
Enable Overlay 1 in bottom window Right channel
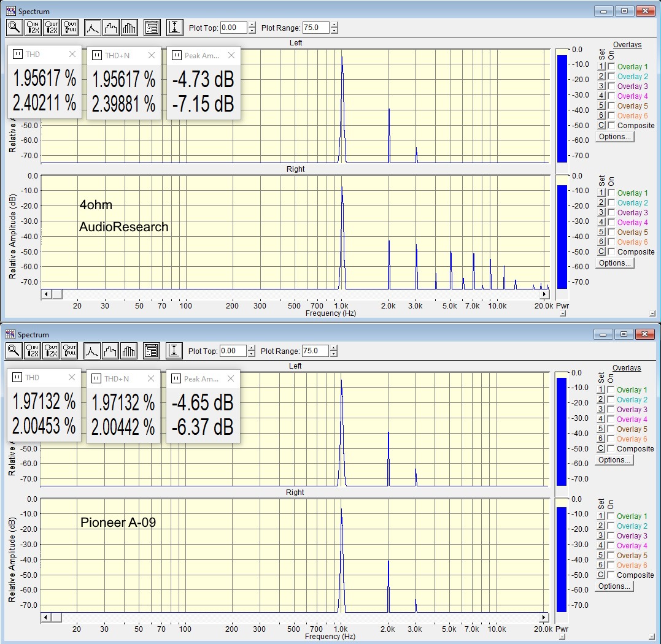coord(611,516)
